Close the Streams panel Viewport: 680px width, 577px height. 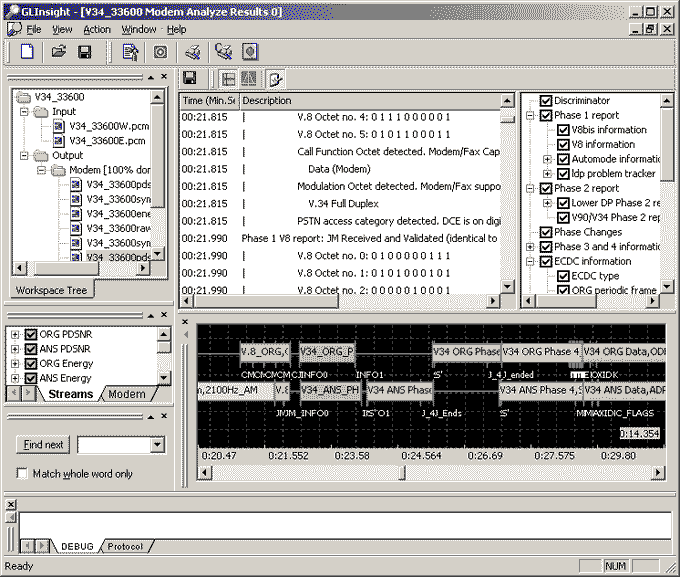tap(164, 315)
